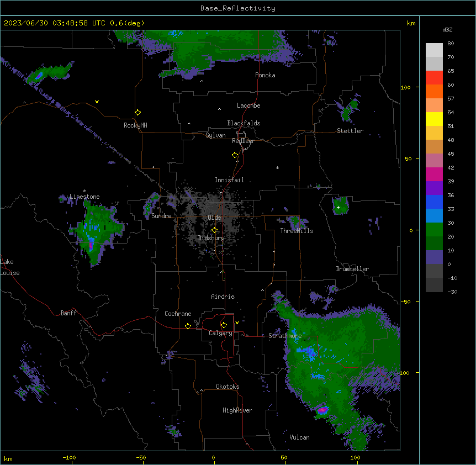This screenshot has height=465, width=476.
Task: Click the yellow V marker east of Calgary
Action: click(237, 323)
